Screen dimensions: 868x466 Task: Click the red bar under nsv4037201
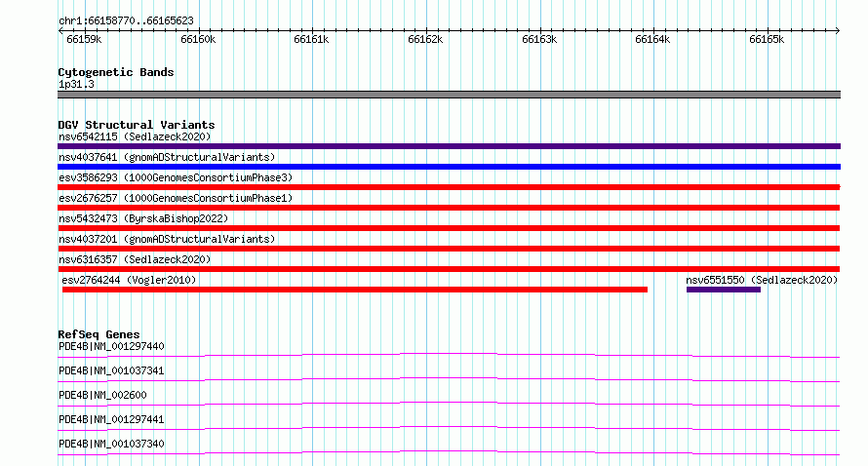tap(449, 249)
